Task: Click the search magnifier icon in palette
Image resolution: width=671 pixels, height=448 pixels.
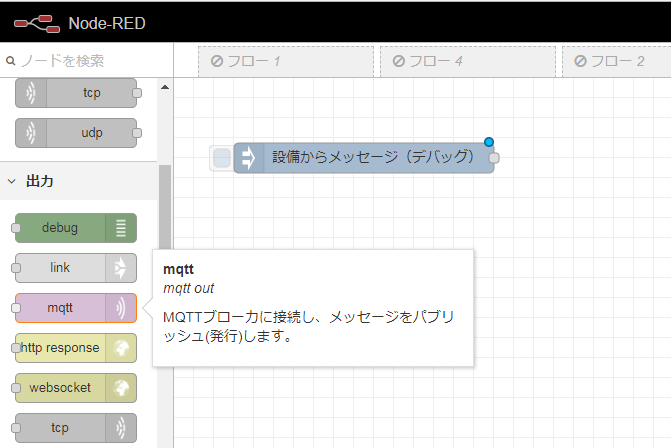Action: point(10,61)
